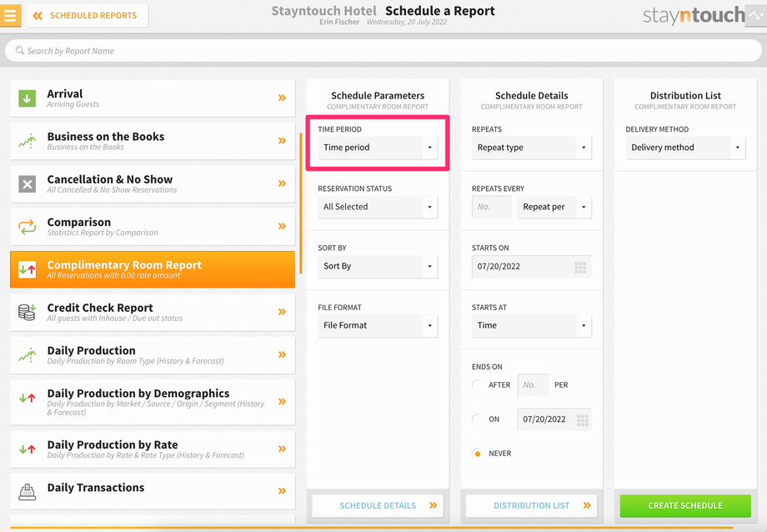
Task: Open Reservation Status All Selected dropdown
Action: (x=378, y=207)
